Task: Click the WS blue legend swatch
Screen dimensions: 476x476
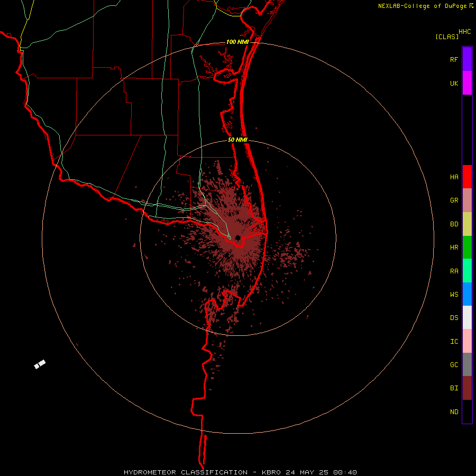Action: tap(467, 294)
